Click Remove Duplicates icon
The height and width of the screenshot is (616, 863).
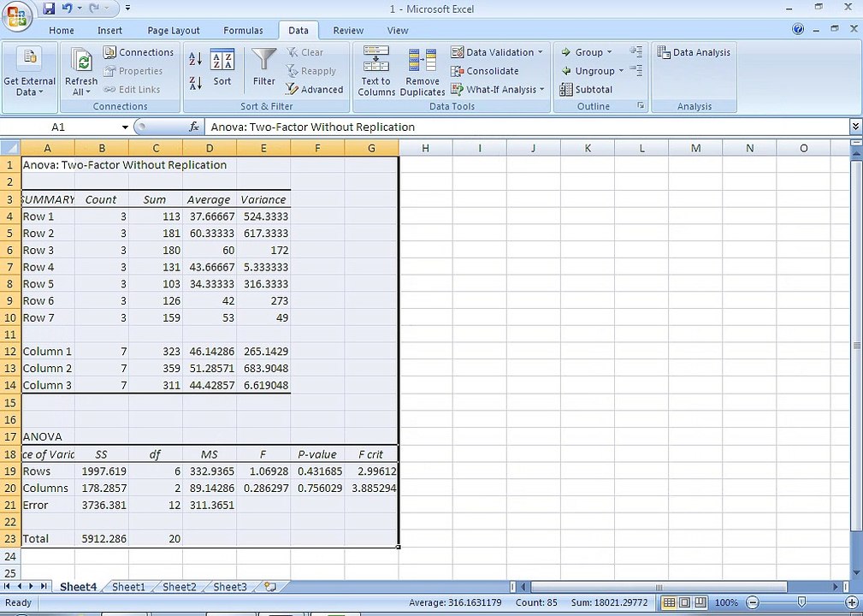click(423, 71)
